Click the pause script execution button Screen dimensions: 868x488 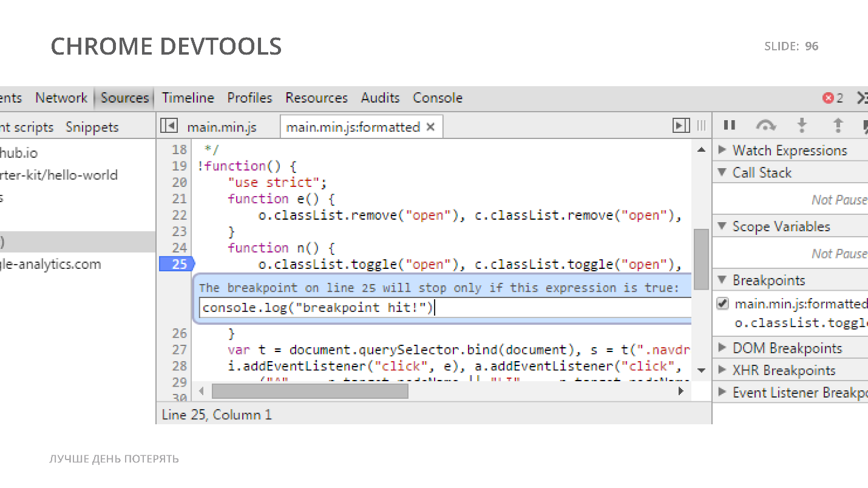[730, 126]
